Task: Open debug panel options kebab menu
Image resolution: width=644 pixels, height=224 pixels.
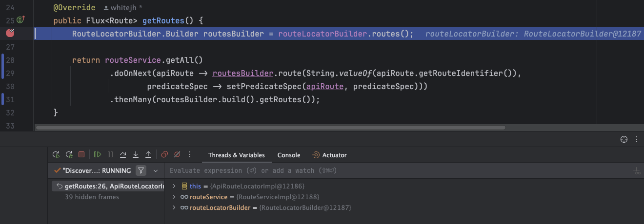Action: tap(636, 139)
